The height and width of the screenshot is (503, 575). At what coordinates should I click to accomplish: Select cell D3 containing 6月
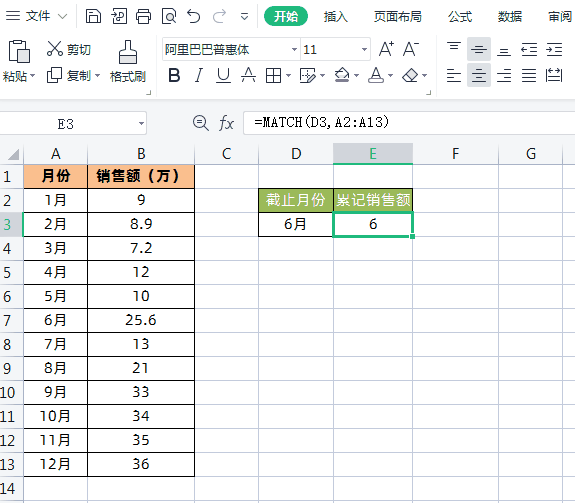click(296, 224)
